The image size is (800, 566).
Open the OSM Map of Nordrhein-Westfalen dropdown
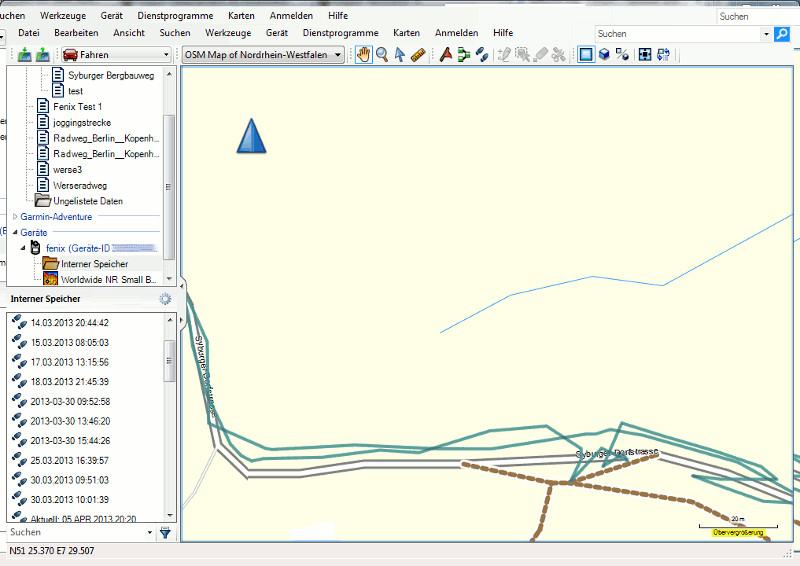(264, 55)
